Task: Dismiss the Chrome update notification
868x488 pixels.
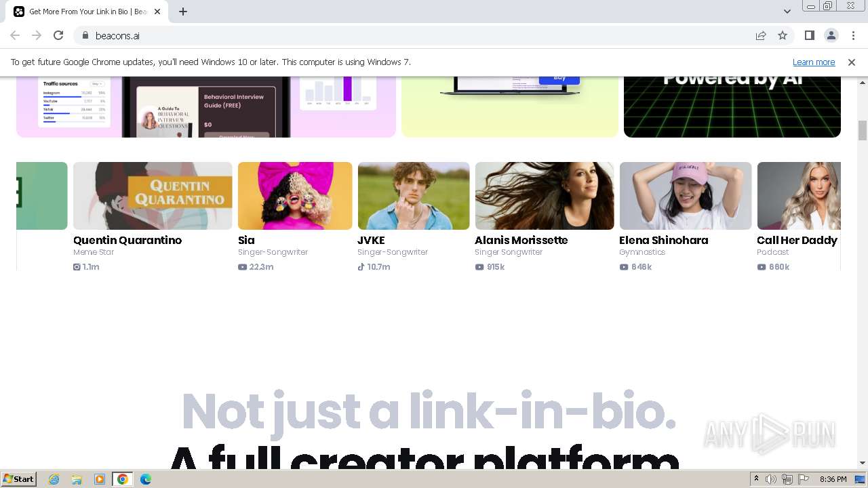Action: pyautogui.click(x=852, y=62)
